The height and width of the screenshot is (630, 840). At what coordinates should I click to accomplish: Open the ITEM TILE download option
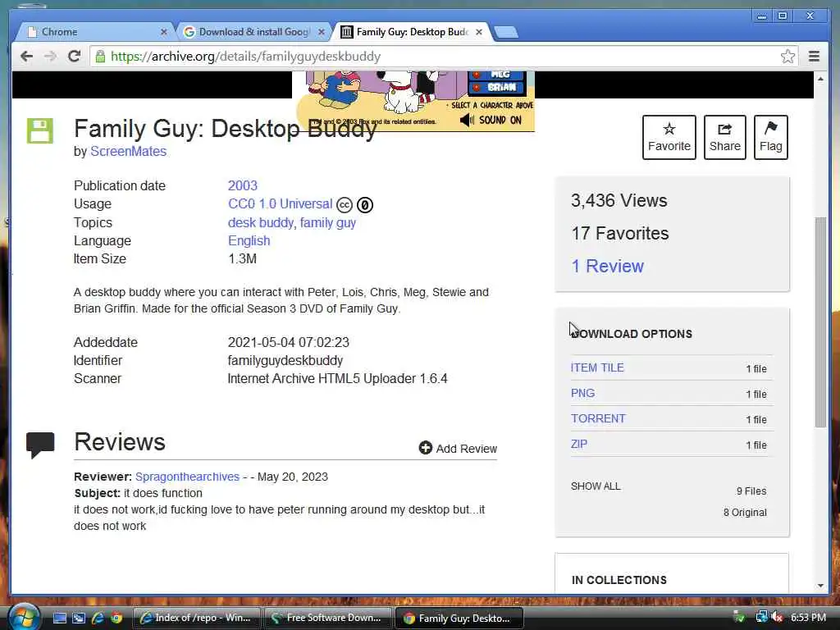coord(597,367)
